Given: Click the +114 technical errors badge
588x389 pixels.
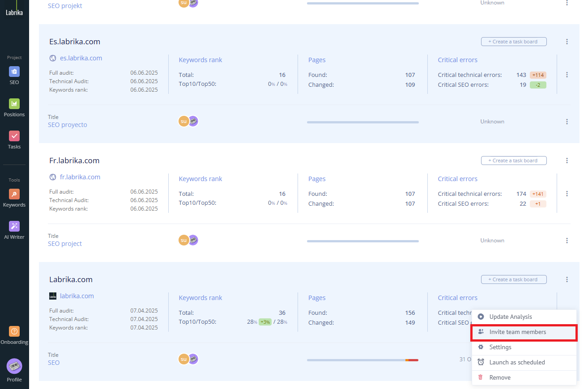Looking at the screenshot, I should tap(538, 75).
